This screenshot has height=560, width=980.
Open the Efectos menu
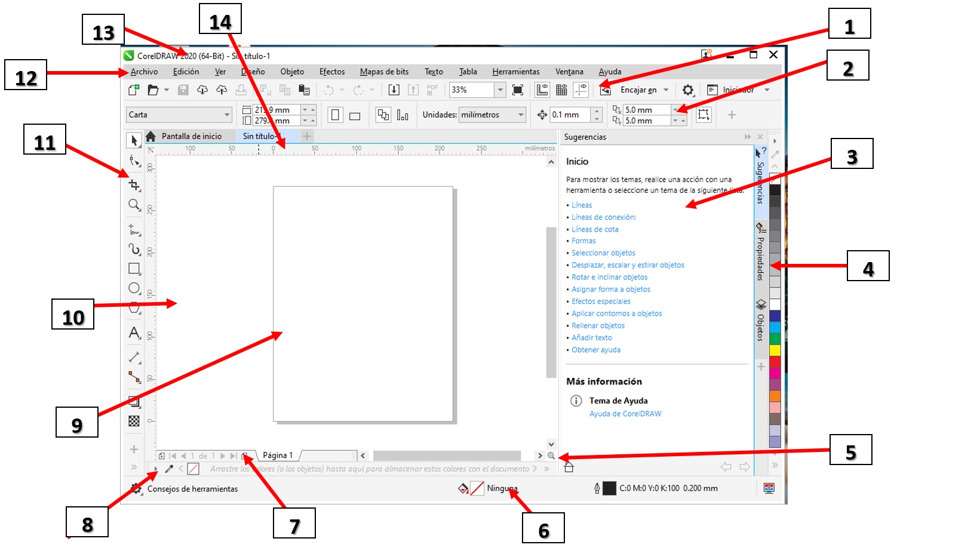[x=332, y=72]
